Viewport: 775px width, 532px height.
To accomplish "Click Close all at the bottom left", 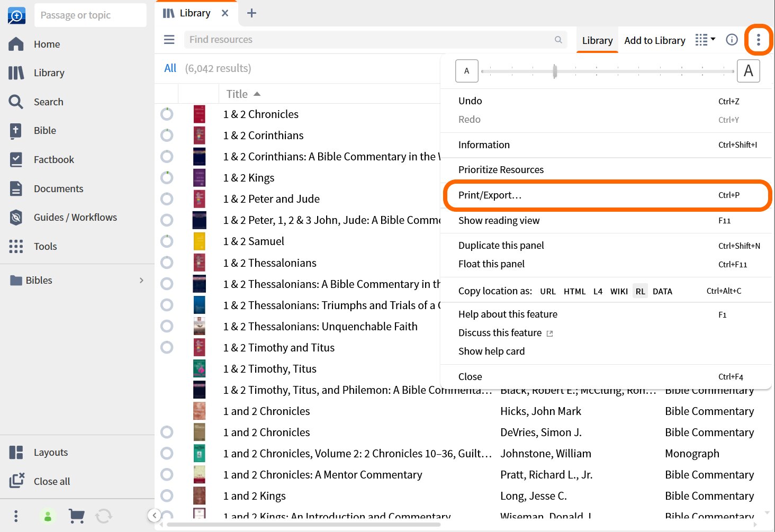I will (51, 481).
